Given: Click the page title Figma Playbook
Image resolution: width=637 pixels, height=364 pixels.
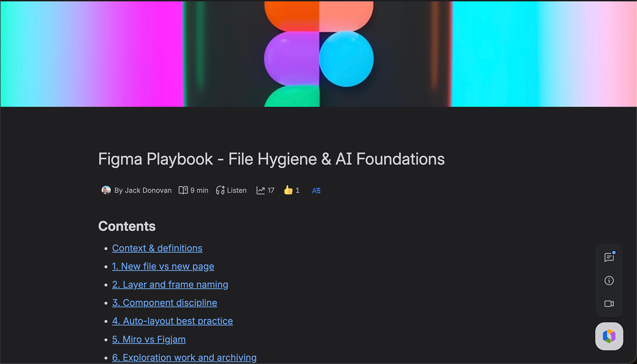Looking at the screenshot, I should 271,159.
